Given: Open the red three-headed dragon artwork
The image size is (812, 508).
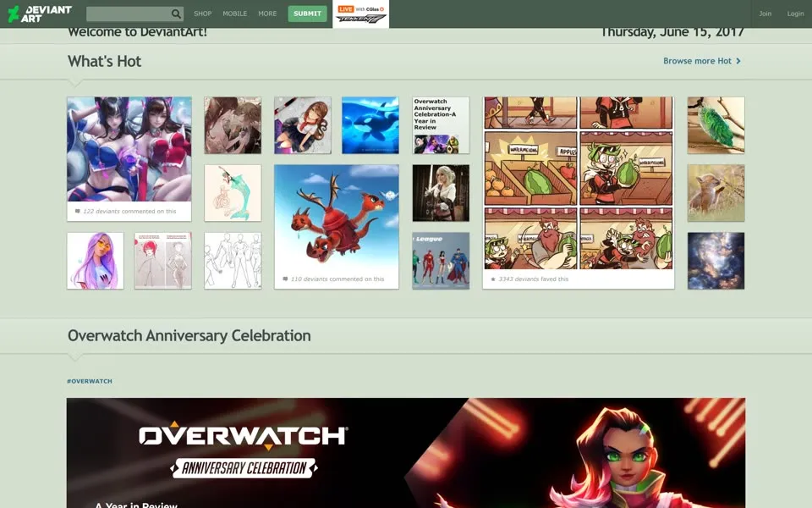Looking at the screenshot, I should [337, 217].
